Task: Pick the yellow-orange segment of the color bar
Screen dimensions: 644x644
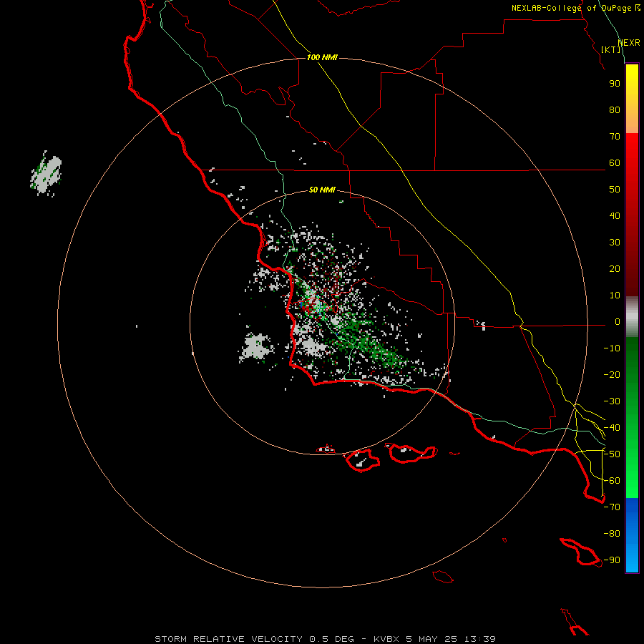Action: [x=632, y=99]
